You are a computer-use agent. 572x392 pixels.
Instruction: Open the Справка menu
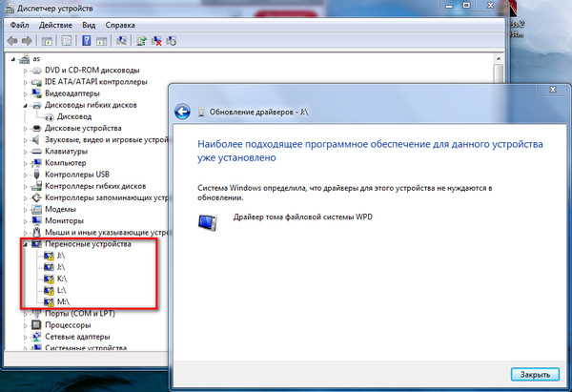(x=120, y=25)
